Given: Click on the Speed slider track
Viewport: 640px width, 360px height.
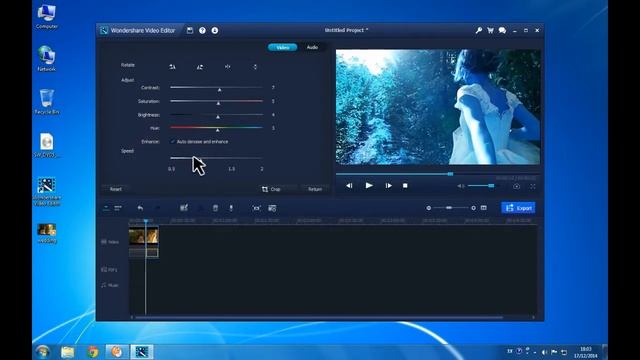Looking at the screenshot, I should click(216, 158).
